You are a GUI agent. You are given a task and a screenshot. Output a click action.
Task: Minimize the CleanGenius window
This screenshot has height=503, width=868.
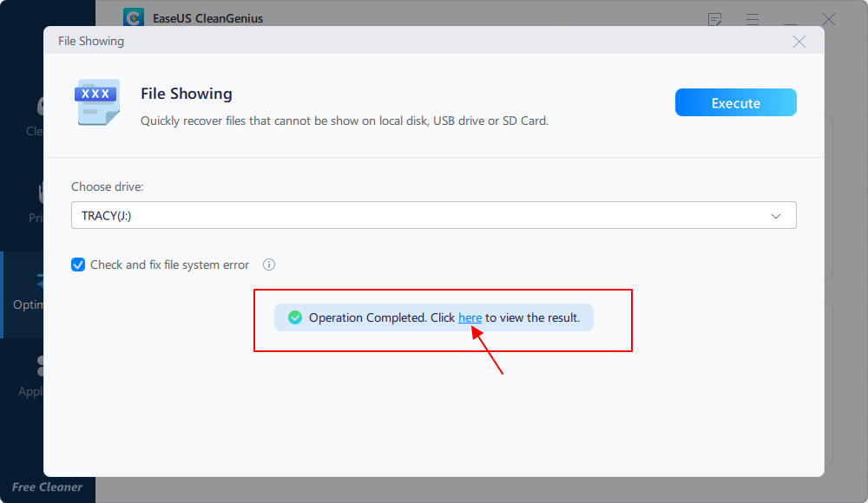coord(790,19)
